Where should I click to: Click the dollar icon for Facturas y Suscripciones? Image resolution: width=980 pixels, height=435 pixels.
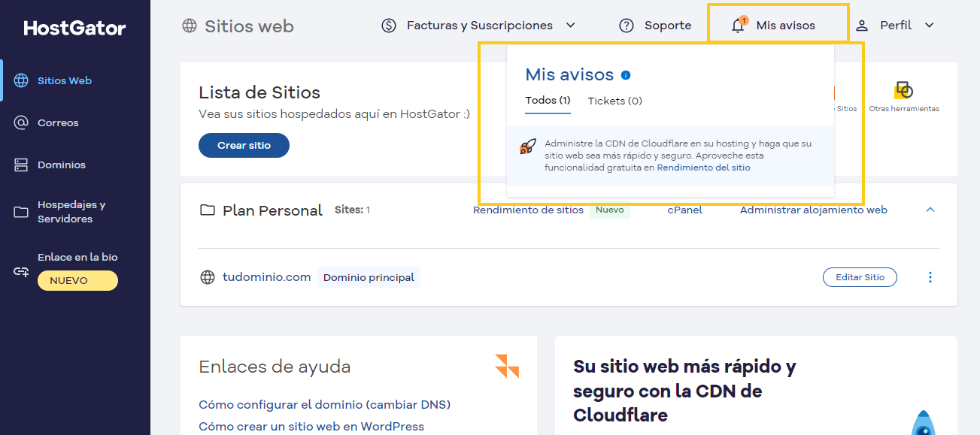click(389, 26)
